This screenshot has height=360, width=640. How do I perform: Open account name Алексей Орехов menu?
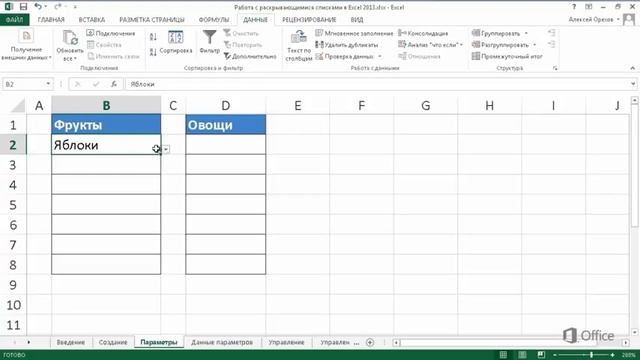[594, 20]
